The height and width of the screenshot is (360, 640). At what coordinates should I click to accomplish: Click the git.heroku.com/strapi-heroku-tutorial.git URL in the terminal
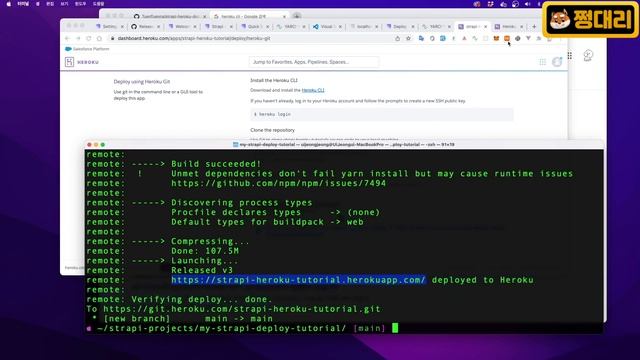point(242,309)
